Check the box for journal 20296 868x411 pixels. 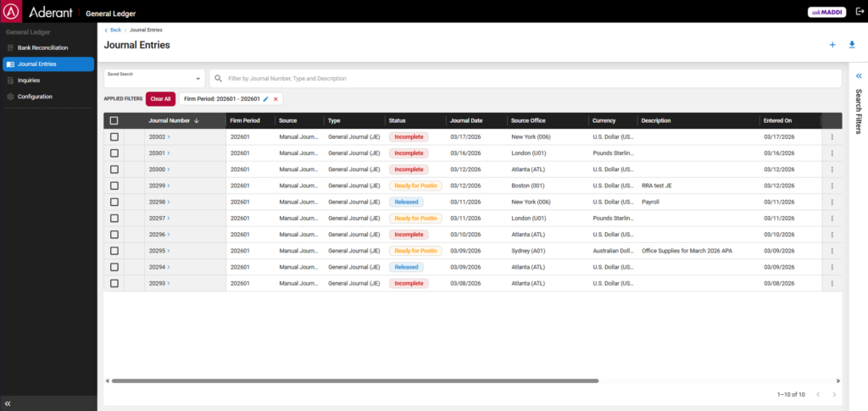(114, 235)
